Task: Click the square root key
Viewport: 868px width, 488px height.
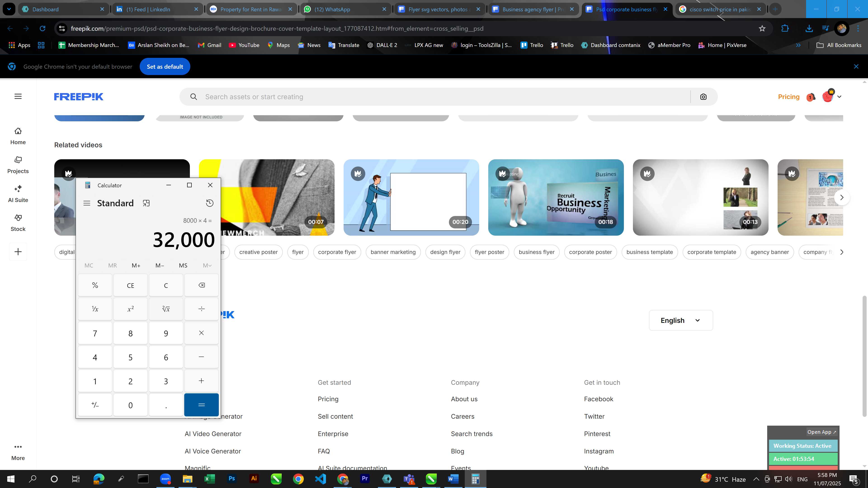Action: tap(166, 309)
